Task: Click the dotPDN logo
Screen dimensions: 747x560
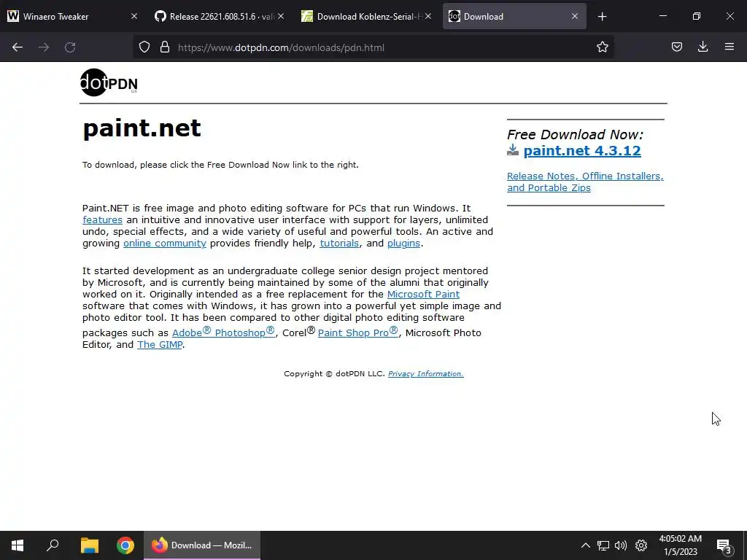Action: click(x=109, y=83)
